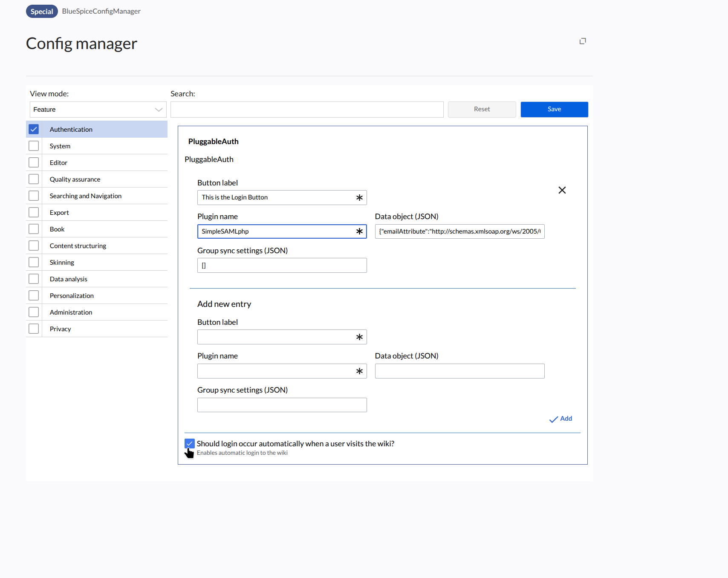Focus the Search input field
The height and width of the screenshot is (578, 728).
point(307,110)
